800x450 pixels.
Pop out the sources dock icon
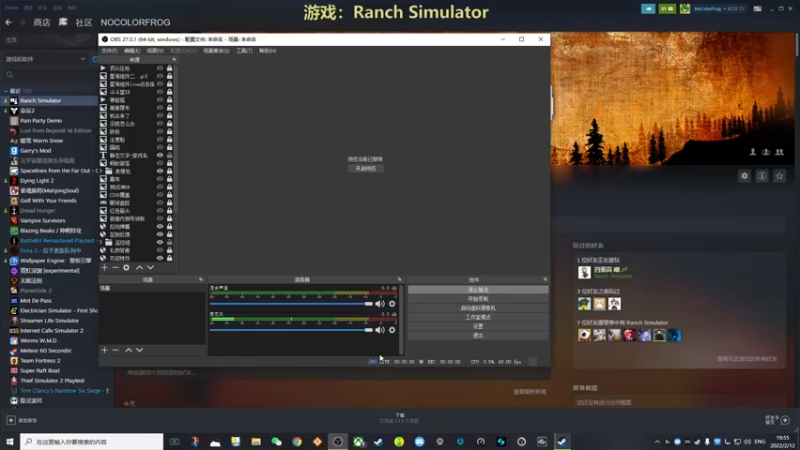174,60
